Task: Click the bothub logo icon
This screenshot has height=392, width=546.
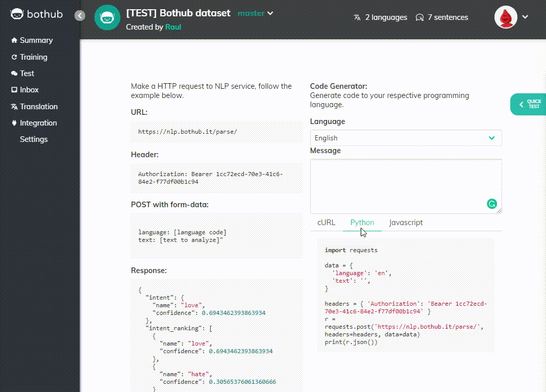Action: coord(17,14)
